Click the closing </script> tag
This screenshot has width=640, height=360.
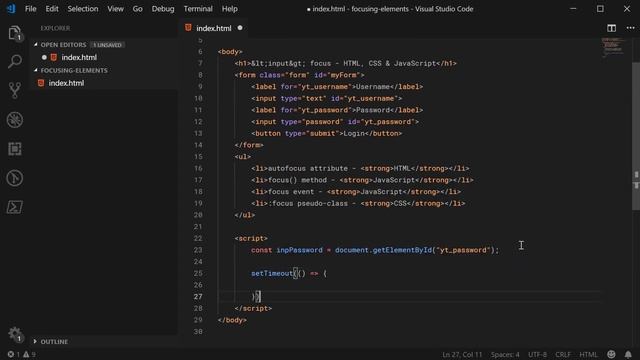coord(253,309)
